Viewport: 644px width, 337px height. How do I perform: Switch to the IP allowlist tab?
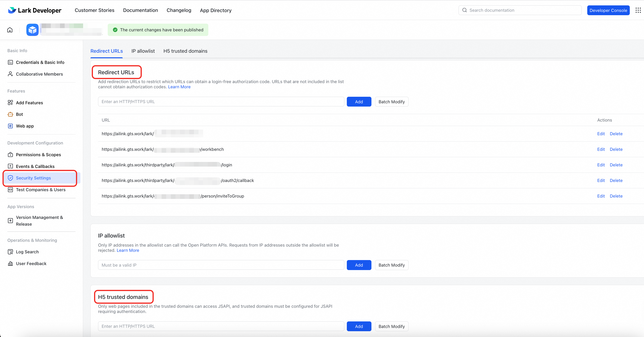point(143,51)
